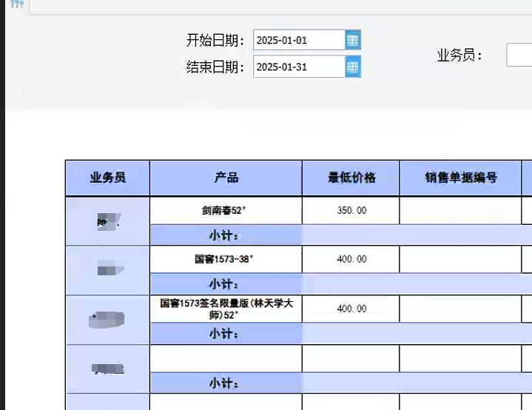Click 销售单据编号 cell in 剑南春52° row

click(x=460, y=210)
